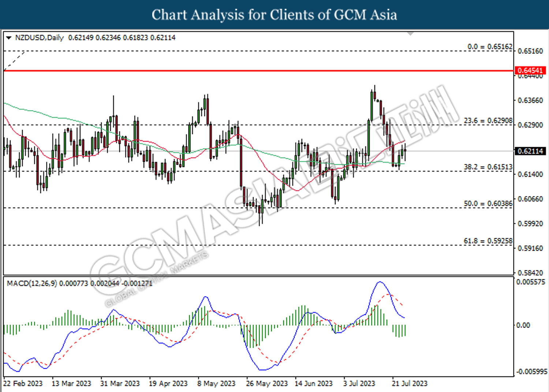Click the red 0.64541 price label
Screen dimensions: 549x392
tap(530, 70)
